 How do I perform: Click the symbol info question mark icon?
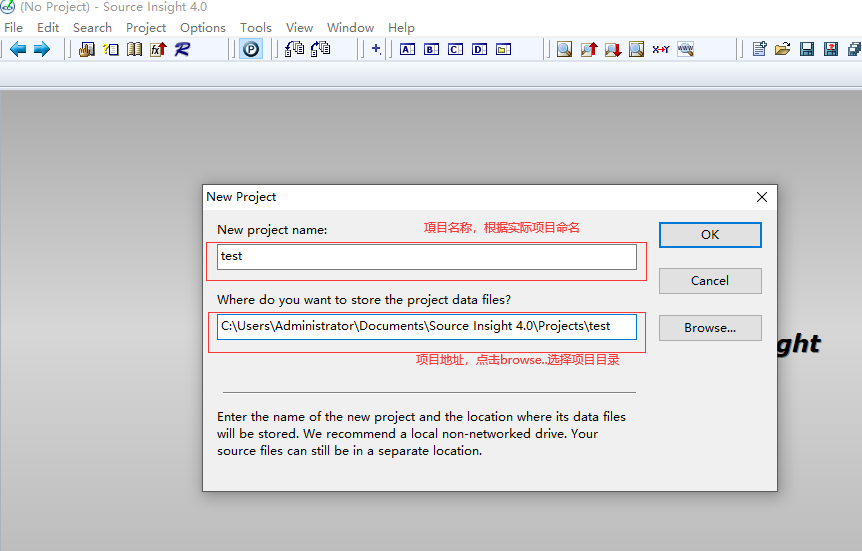(x=110, y=49)
